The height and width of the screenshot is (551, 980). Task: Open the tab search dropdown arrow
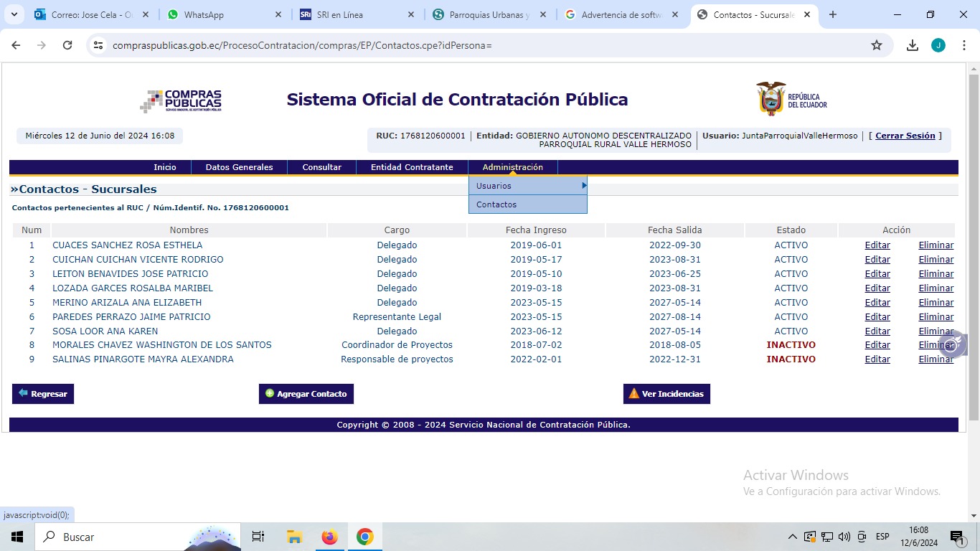(x=15, y=14)
